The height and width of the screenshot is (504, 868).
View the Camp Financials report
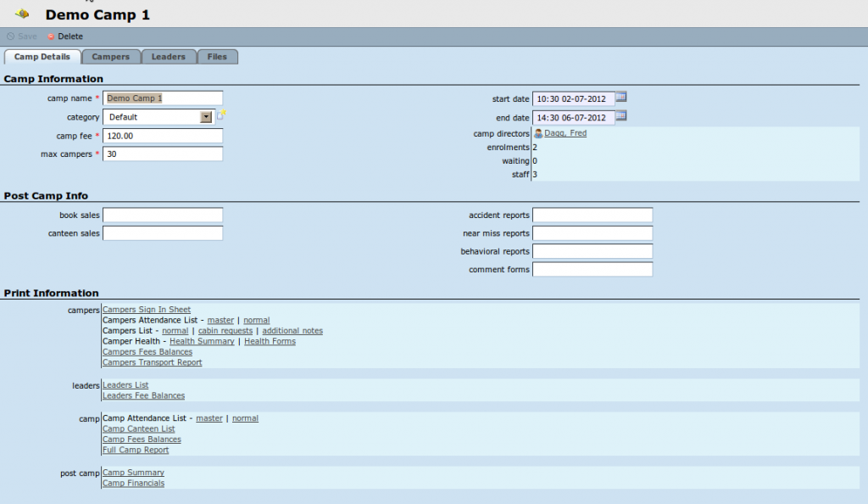point(133,483)
